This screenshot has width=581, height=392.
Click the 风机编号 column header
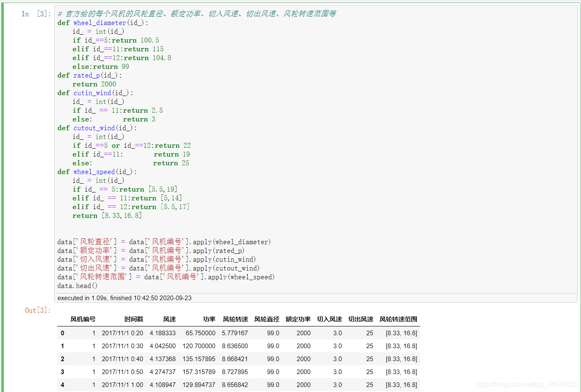coord(83,319)
